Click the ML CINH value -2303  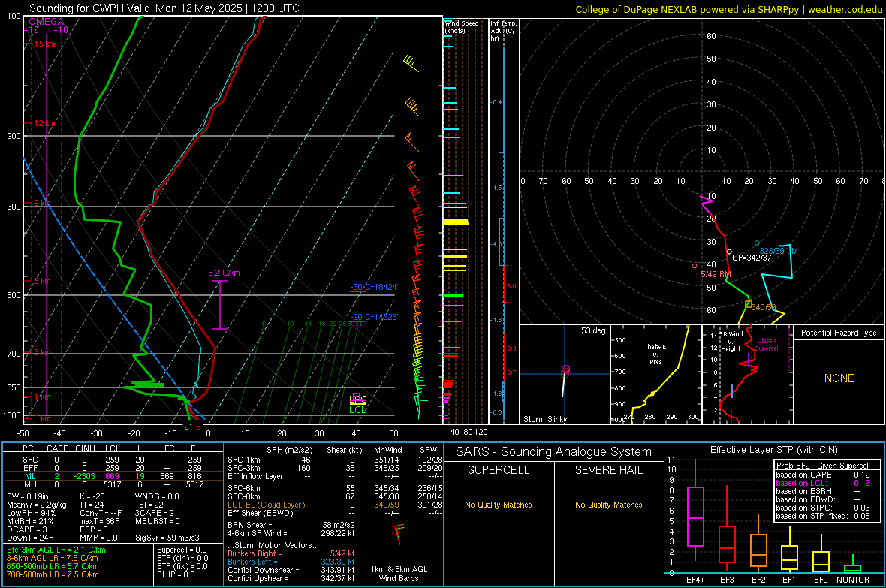click(x=86, y=477)
